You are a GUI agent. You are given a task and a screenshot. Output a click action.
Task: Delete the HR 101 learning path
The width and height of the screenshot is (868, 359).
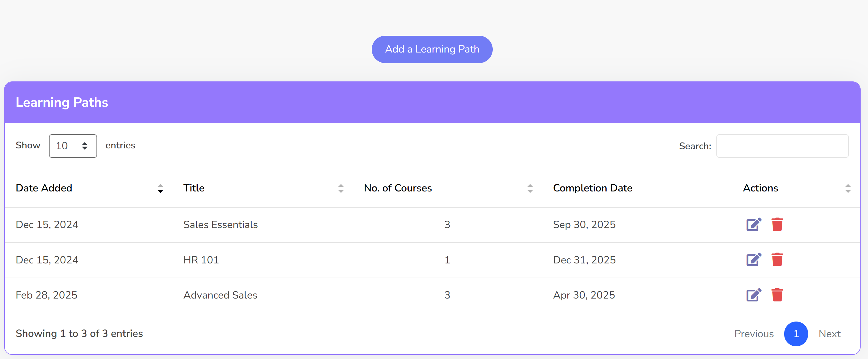(x=777, y=260)
